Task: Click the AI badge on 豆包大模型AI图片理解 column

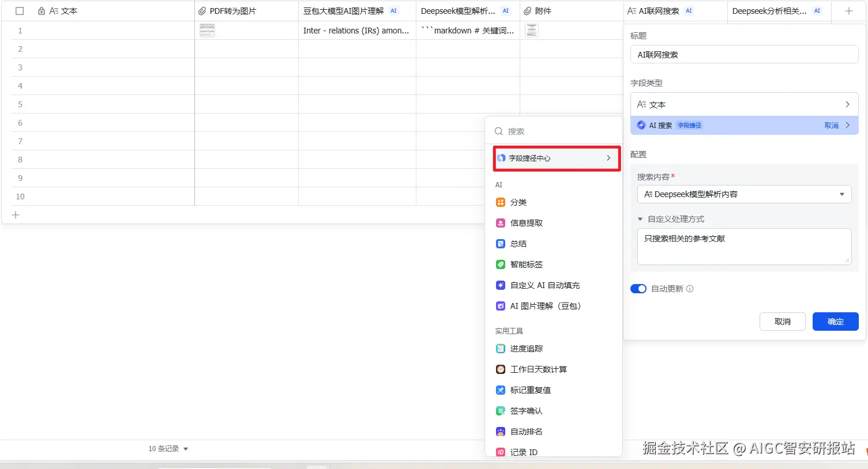Action: click(x=394, y=11)
